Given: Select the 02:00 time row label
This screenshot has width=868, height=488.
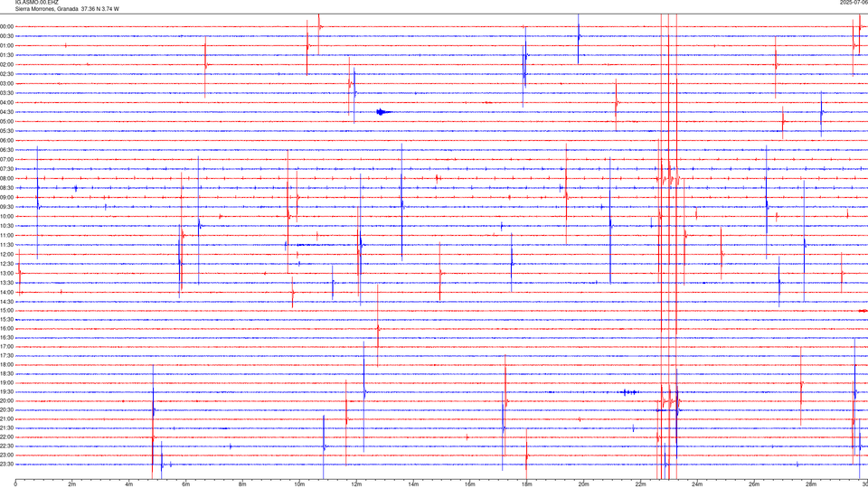Looking at the screenshot, I should coord(7,65).
